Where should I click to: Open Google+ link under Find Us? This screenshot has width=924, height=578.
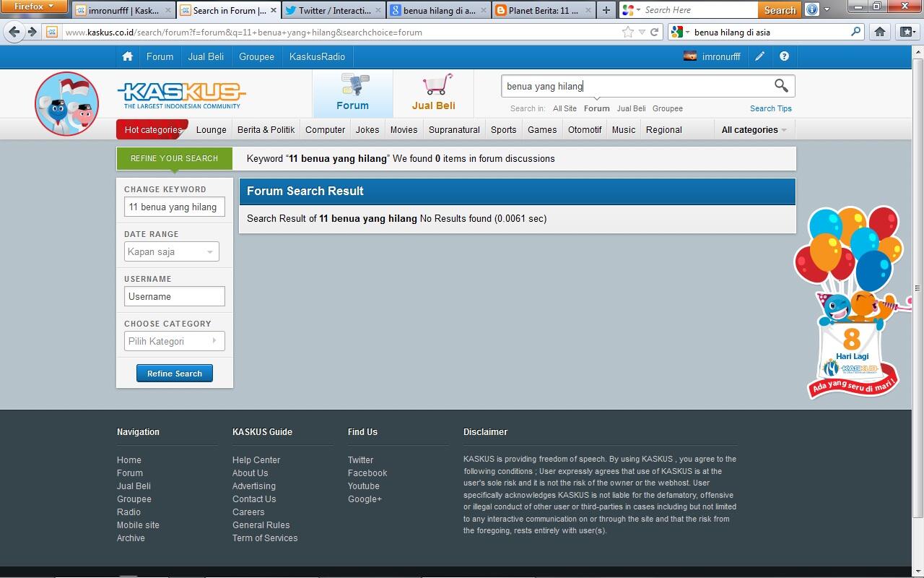365,499
